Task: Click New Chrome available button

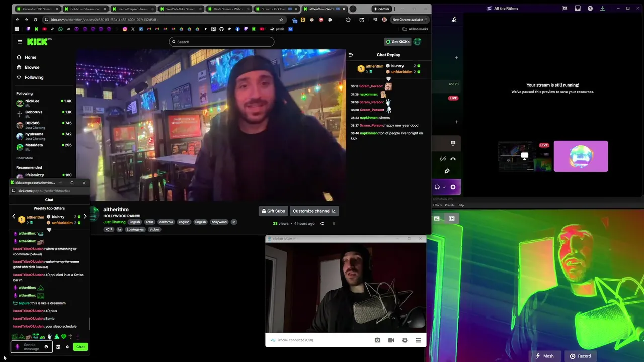Action: [409, 20]
